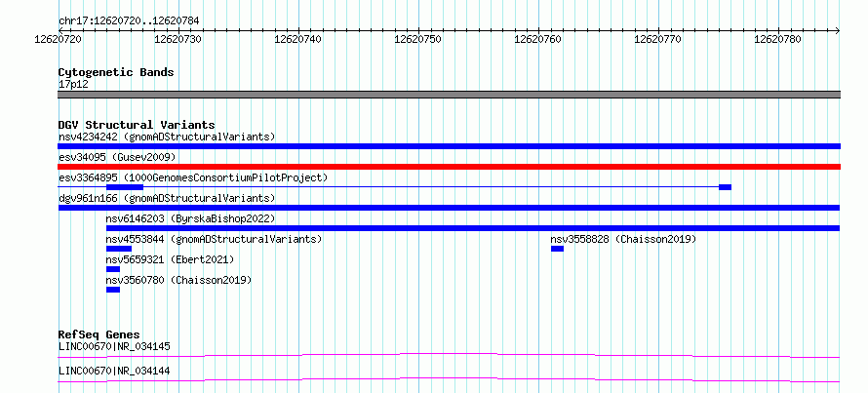The width and height of the screenshot is (868, 393).
Task: Click the Cytogenetic Bands track title
Action: (x=116, y=72)
